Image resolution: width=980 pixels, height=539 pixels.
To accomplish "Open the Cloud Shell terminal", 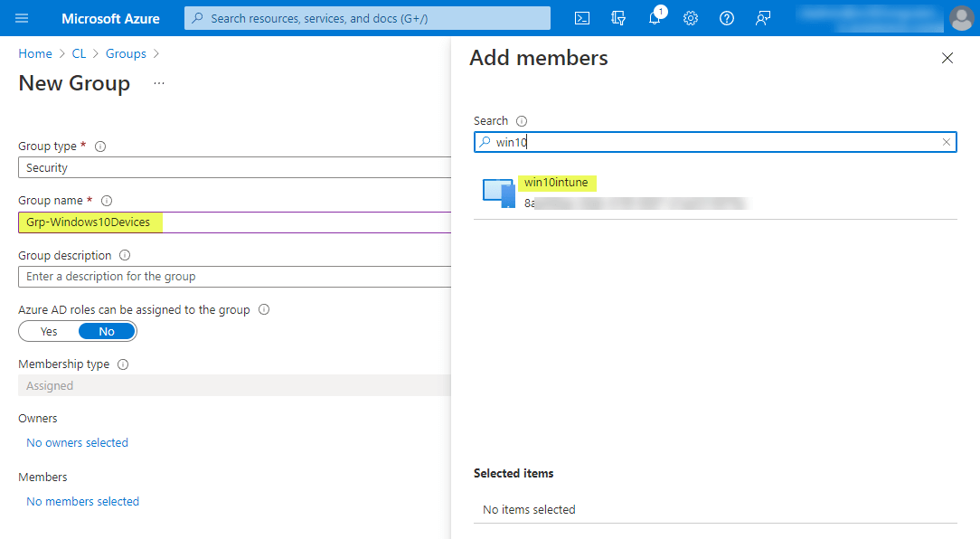I will [582, 18].
